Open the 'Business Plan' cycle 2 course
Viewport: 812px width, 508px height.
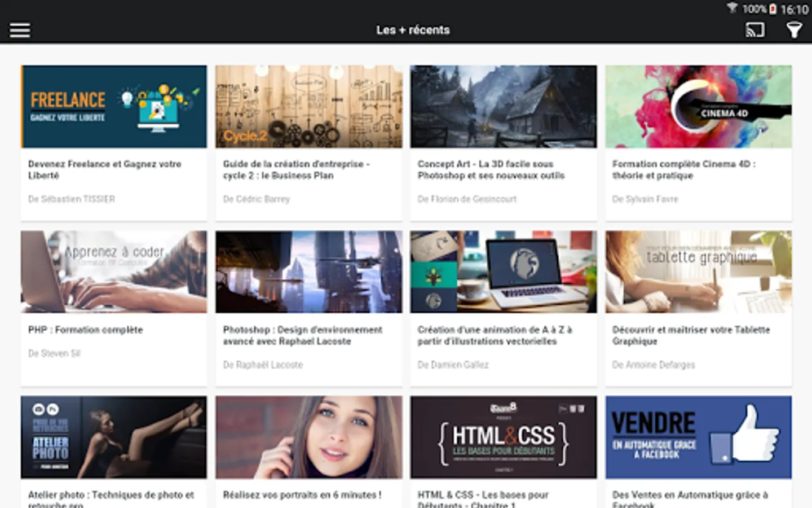tap(297, 170)
